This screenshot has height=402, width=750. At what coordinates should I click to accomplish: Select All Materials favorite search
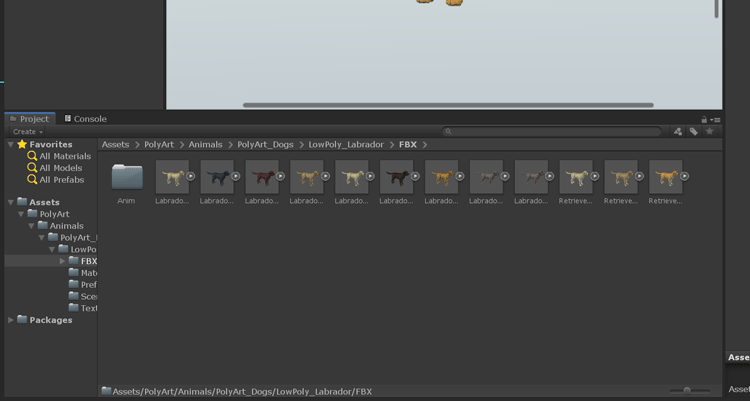pyautogui.click(x=65, y=156)
